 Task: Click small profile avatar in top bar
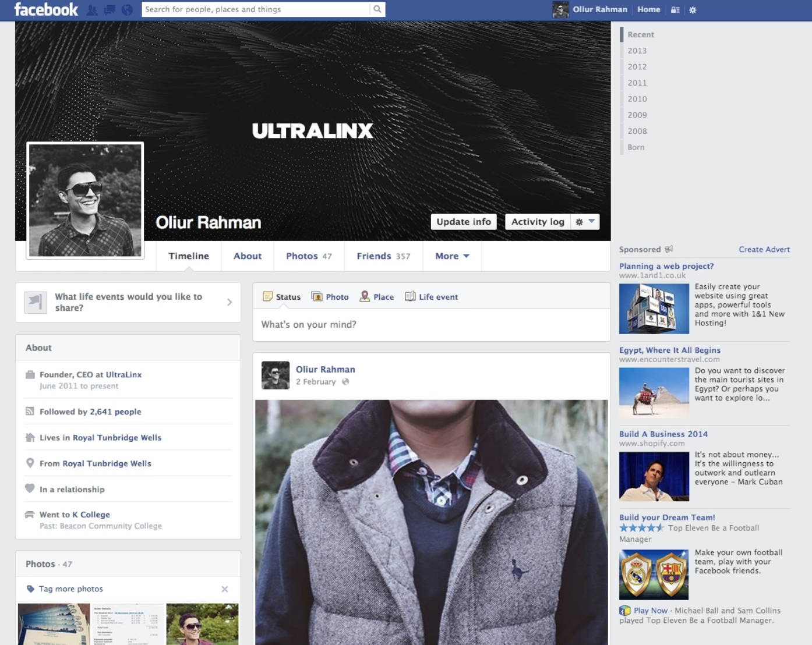click(x=560, y=9)
